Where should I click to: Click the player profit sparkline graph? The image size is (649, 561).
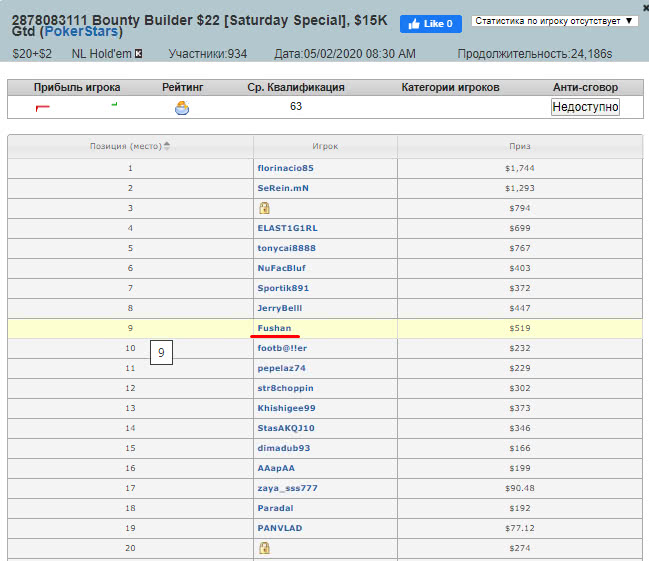tap(76, 106)
